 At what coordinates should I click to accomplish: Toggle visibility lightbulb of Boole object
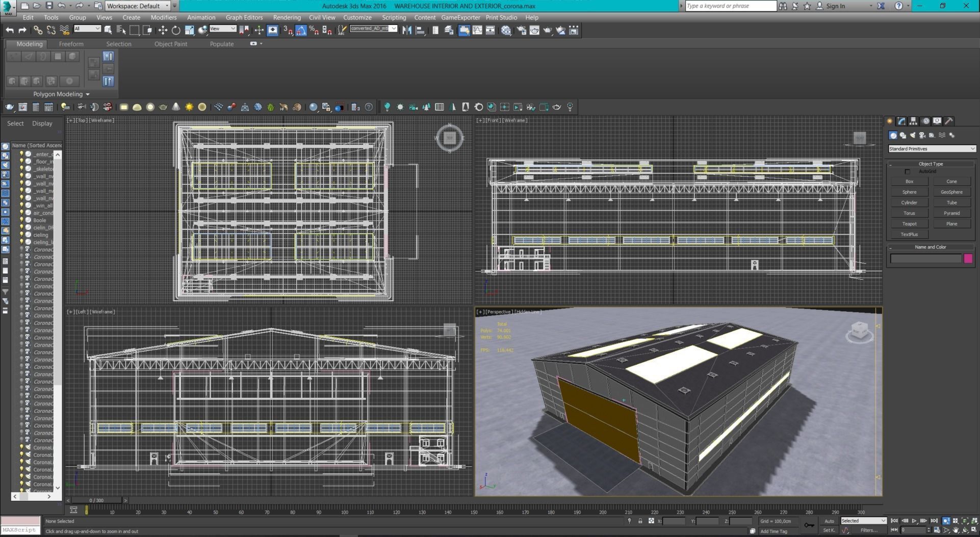(21, 220)
